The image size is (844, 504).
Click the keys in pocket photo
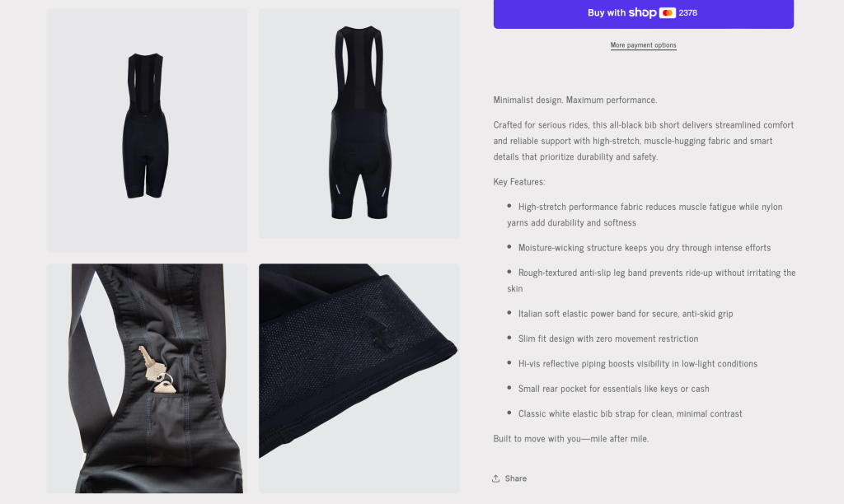157,369
